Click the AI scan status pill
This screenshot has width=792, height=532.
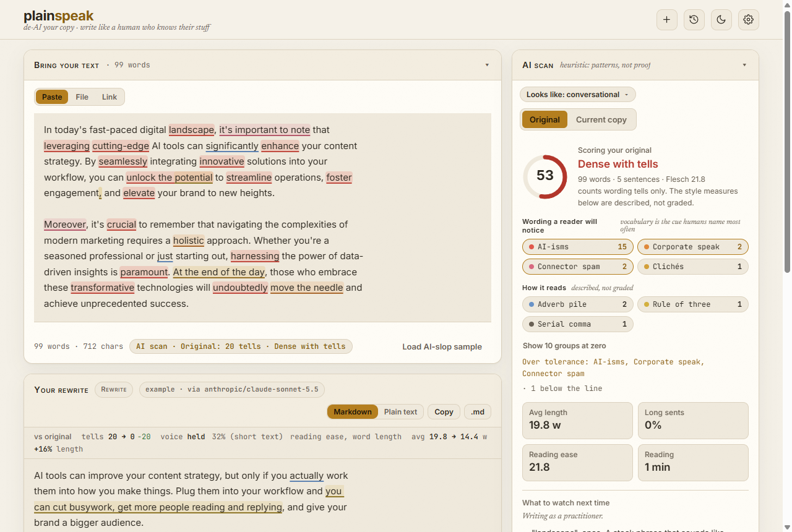pyautogui.click(x=241, y=346)
